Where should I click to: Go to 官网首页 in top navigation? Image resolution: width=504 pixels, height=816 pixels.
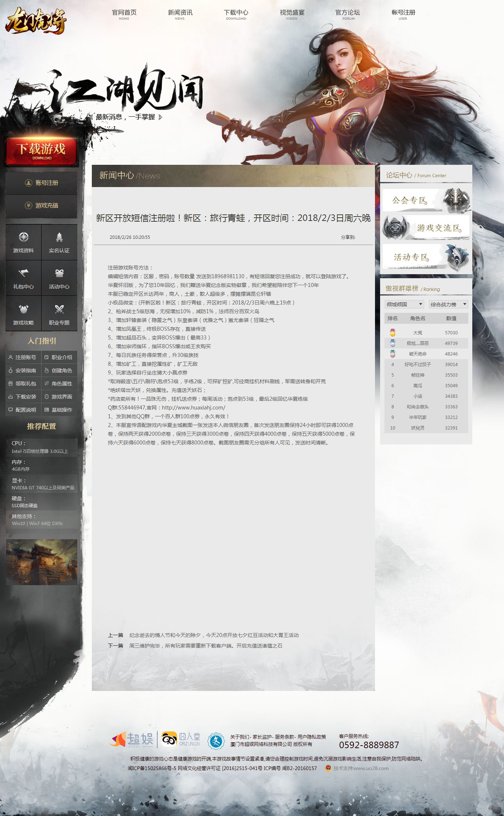pyautogui.click(x=124, y=15)
